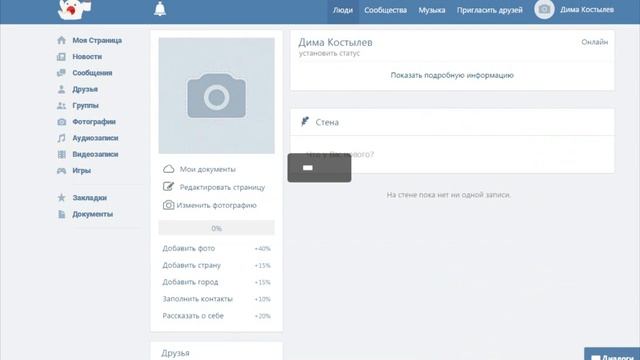The image size is (640, 360).
Task: Click the wall post input field
Action: tap(452, 154)
